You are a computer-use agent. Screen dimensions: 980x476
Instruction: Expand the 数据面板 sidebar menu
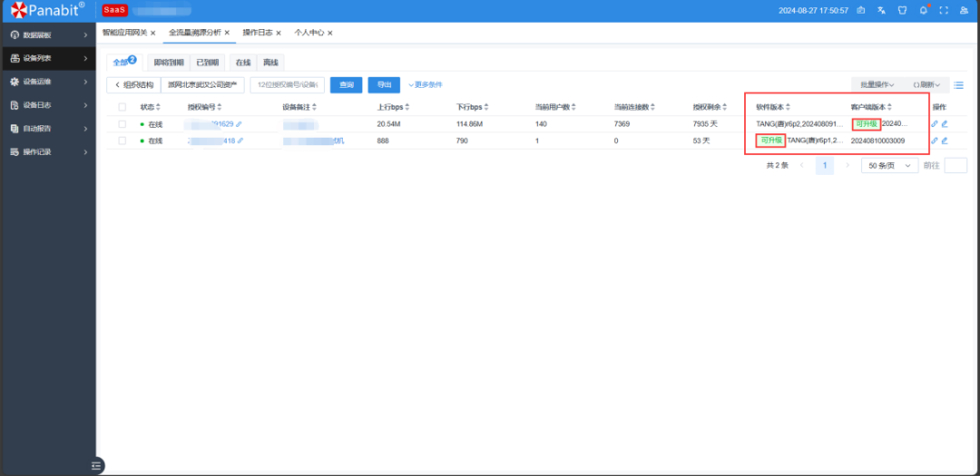coord(85,35)
